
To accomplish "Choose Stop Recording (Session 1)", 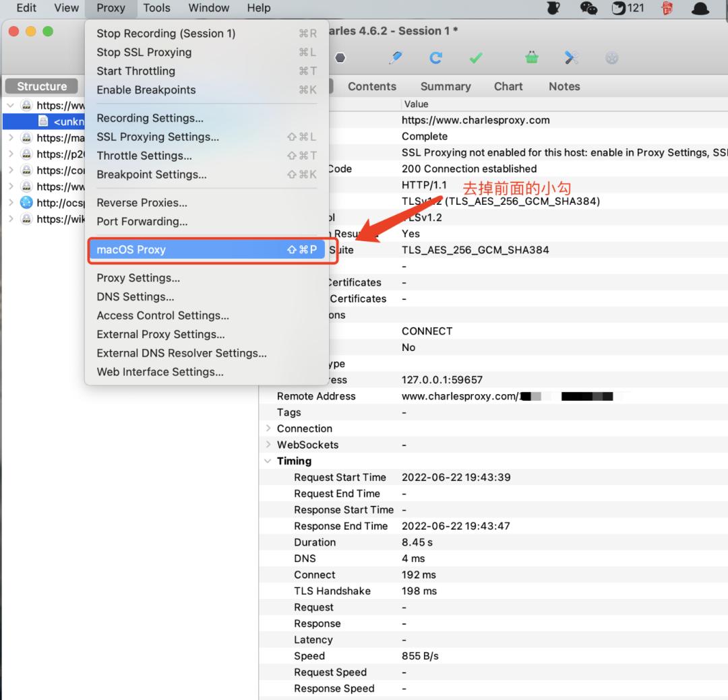I will [x=207, y=34].
